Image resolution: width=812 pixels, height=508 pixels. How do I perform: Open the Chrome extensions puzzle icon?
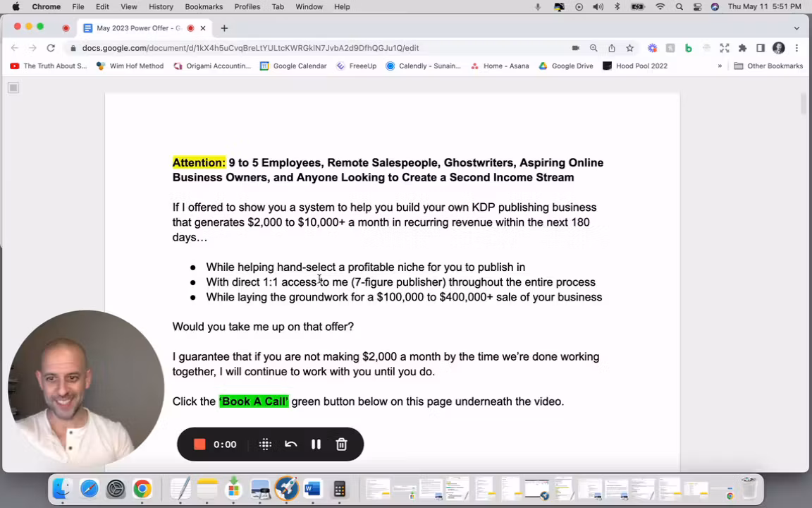tap(742, 48)
